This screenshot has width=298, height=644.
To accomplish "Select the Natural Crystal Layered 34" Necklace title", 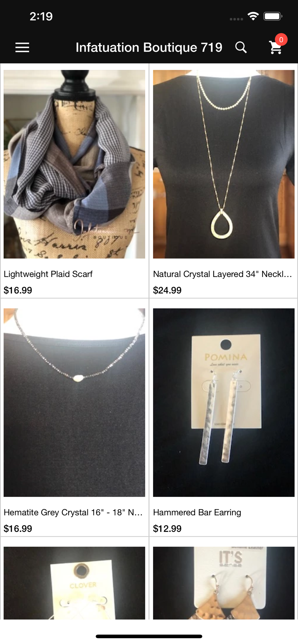I will (x=223, y=274).
